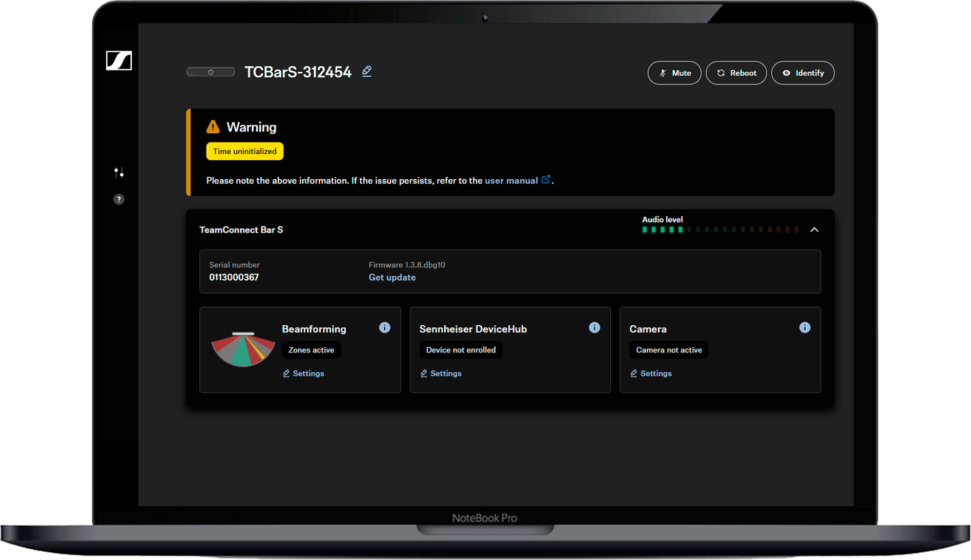Open the help question mark icon
Image resolution: width=971 pixels, height=560 pixels.
click(119, 199)
